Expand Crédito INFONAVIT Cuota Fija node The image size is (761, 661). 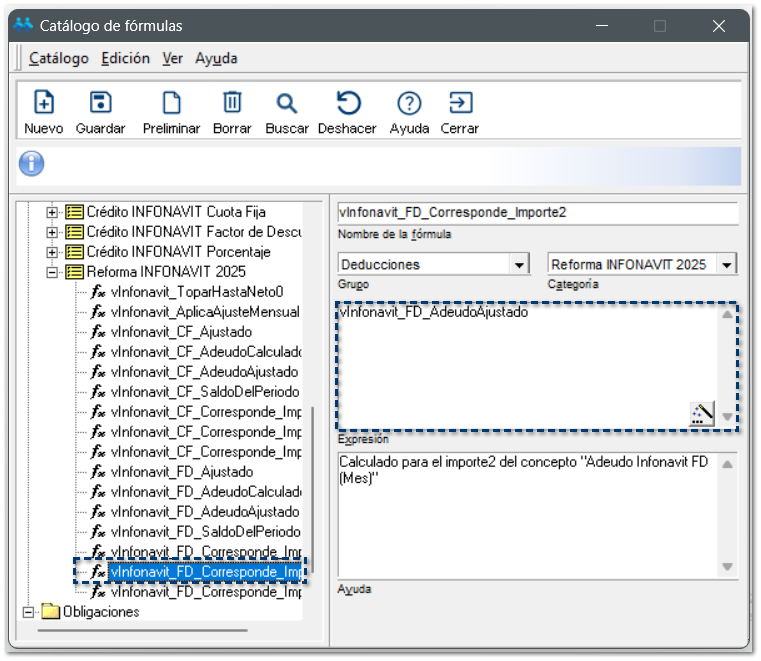click(53, 212)
